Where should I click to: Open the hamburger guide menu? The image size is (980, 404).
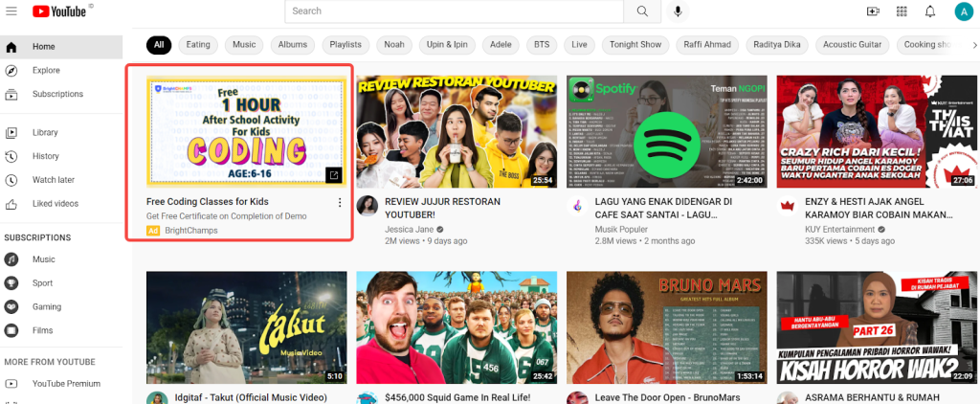coord(11,11)
